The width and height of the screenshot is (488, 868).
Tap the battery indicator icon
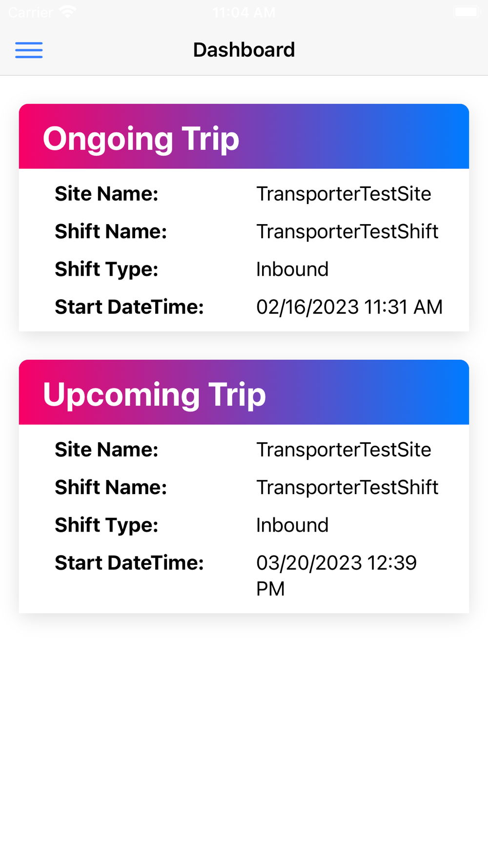[467, 12]
